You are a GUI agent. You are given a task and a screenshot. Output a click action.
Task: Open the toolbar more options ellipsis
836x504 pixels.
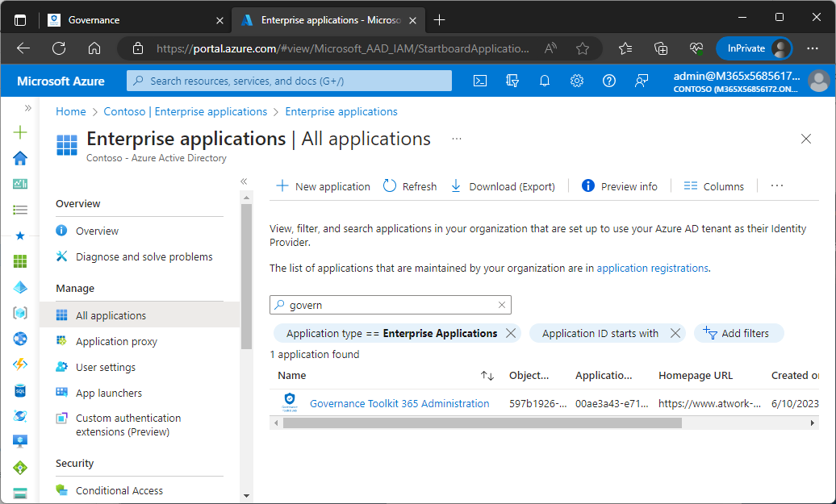click(777, 186)
